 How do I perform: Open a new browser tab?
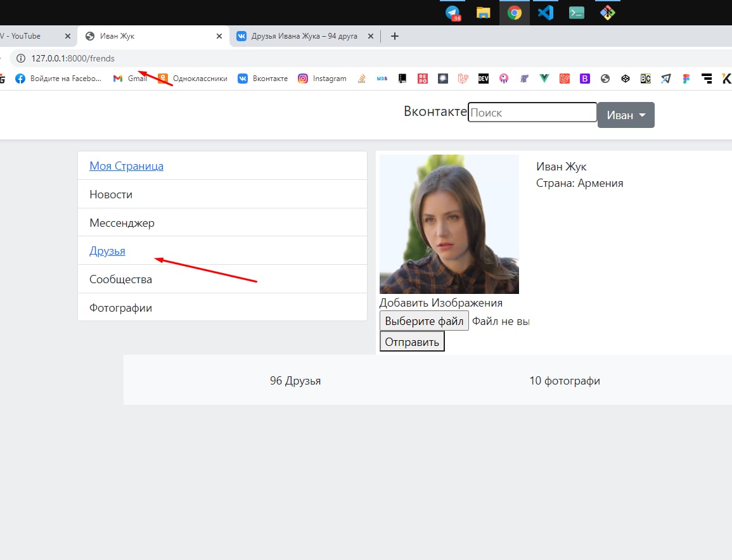pos(394,36)
